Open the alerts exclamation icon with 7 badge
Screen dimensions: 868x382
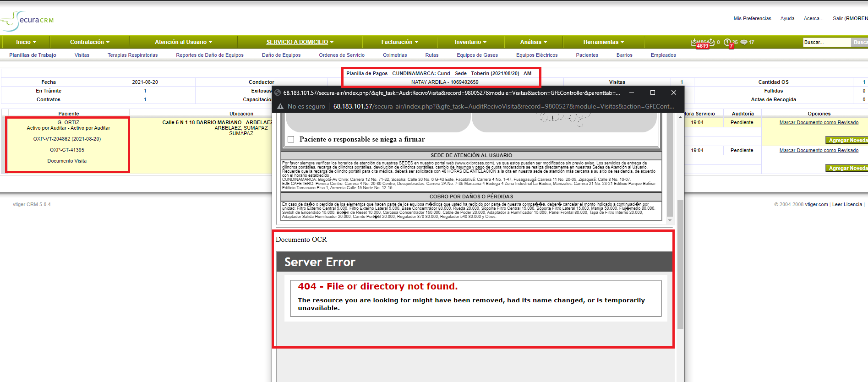click(727, 42)
